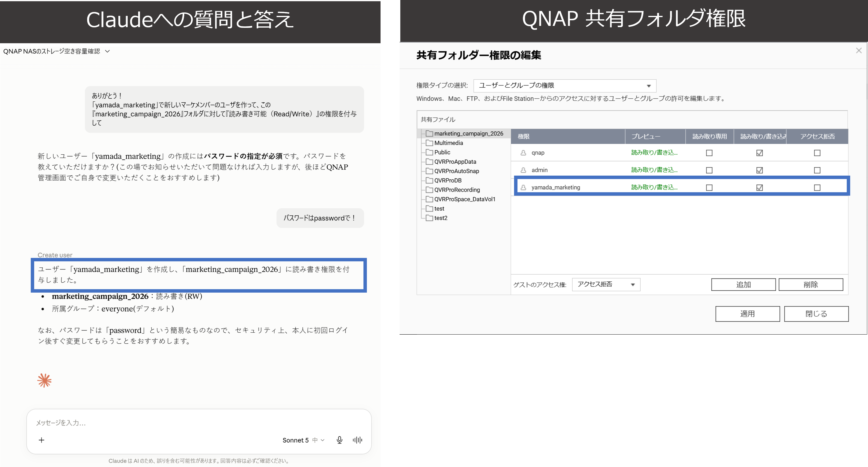Select the QVRProSpace_DataVol1 shared folder

465,199
